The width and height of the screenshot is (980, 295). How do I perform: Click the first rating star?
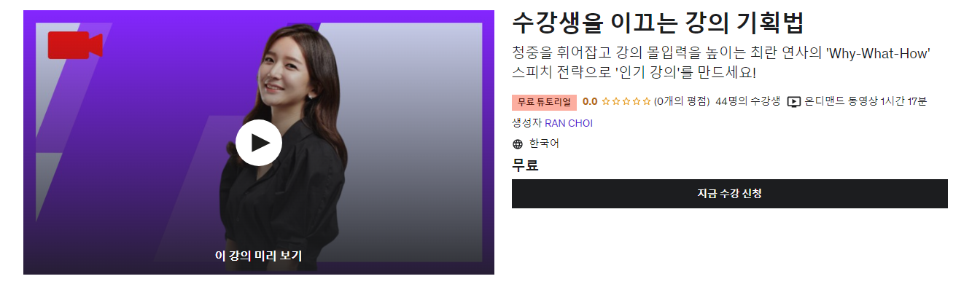(x=606, y=101)
